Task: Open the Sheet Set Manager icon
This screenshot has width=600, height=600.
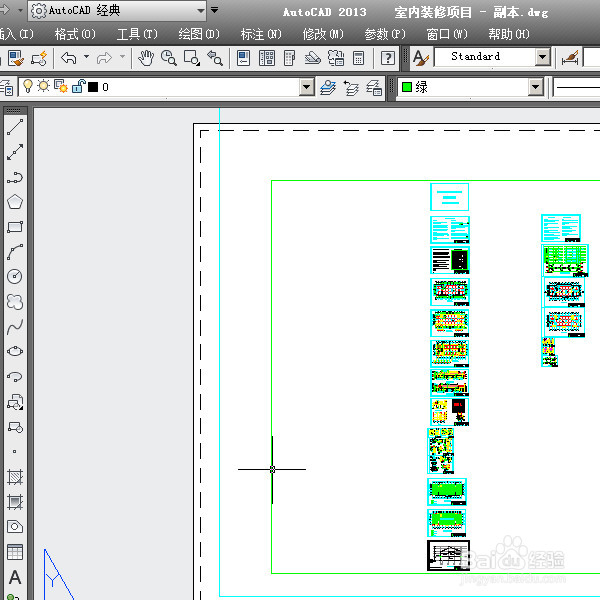Action: tap(313, 58)
